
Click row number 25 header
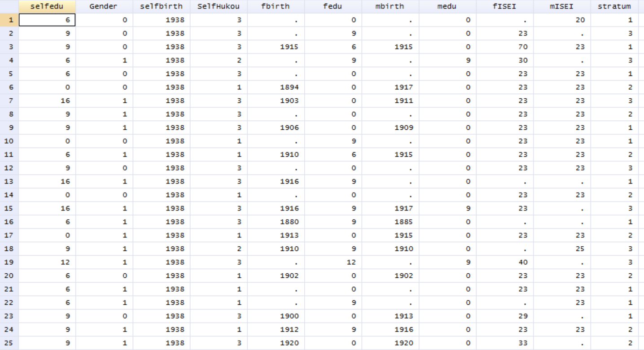click(9, 343)
